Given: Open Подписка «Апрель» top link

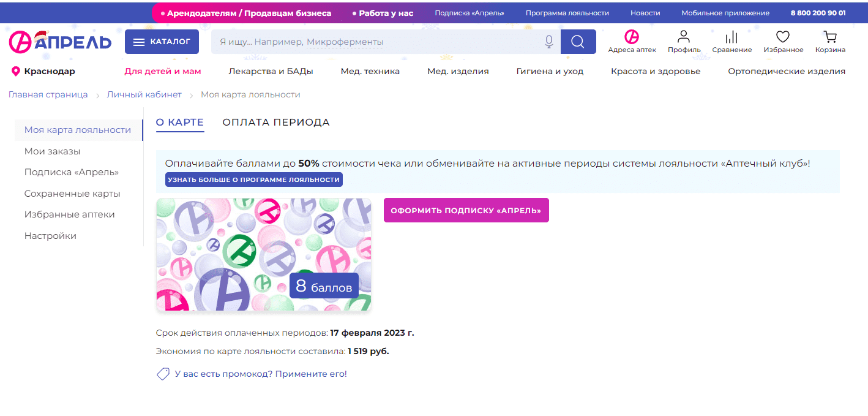Looking at the screenshot, I should pyautogui.click(x=470, y=13).
